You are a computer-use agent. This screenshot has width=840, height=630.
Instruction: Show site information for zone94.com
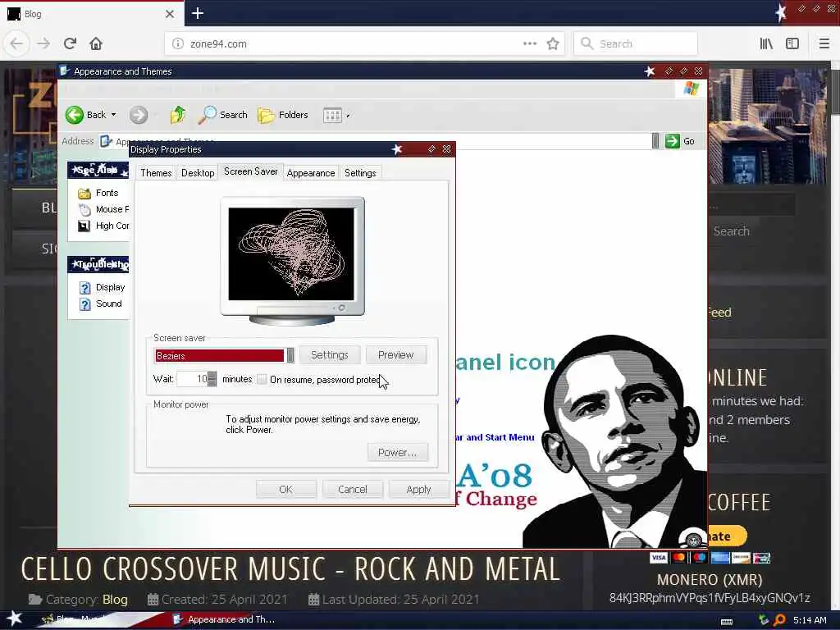(x=178, y=44)
